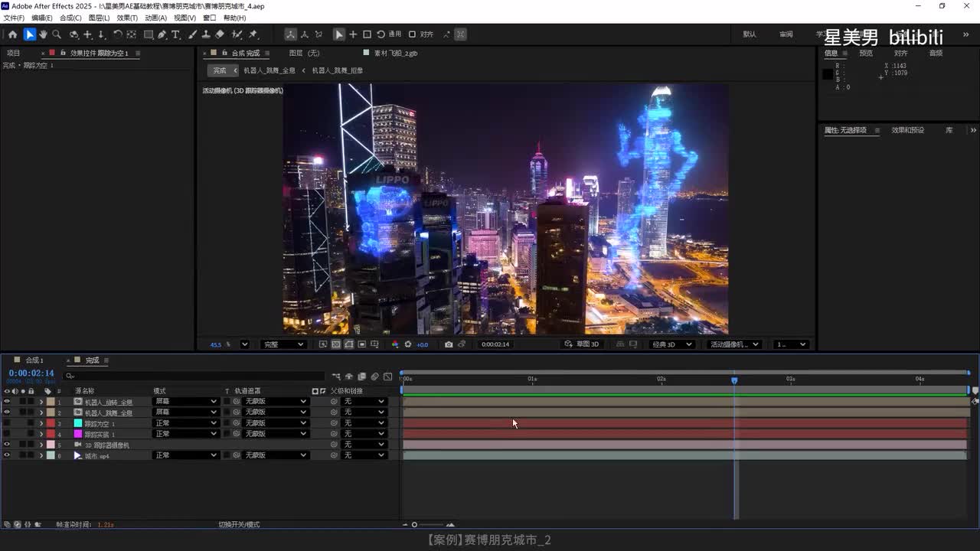Select the Eraser tool

click(220, 34)
